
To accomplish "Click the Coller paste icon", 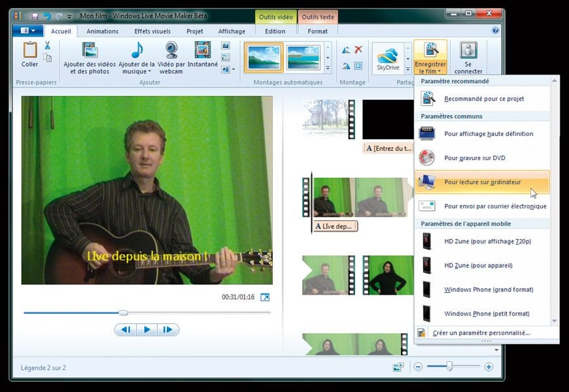I will [x=29, y=51].
